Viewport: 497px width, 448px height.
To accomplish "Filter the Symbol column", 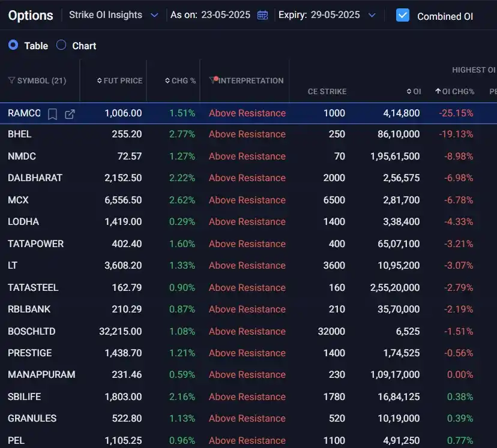I will 11,80.
